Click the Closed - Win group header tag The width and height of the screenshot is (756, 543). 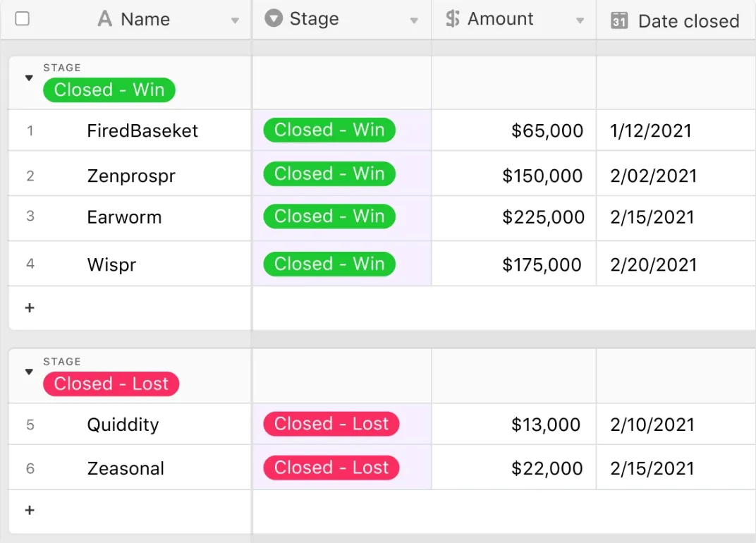coord(109,90)
